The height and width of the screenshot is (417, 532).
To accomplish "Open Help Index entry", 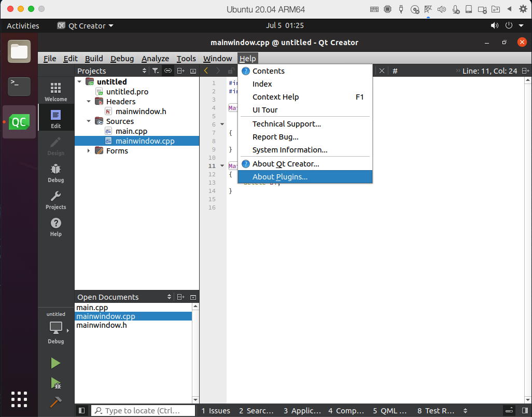I will click(x=305, y=84).
